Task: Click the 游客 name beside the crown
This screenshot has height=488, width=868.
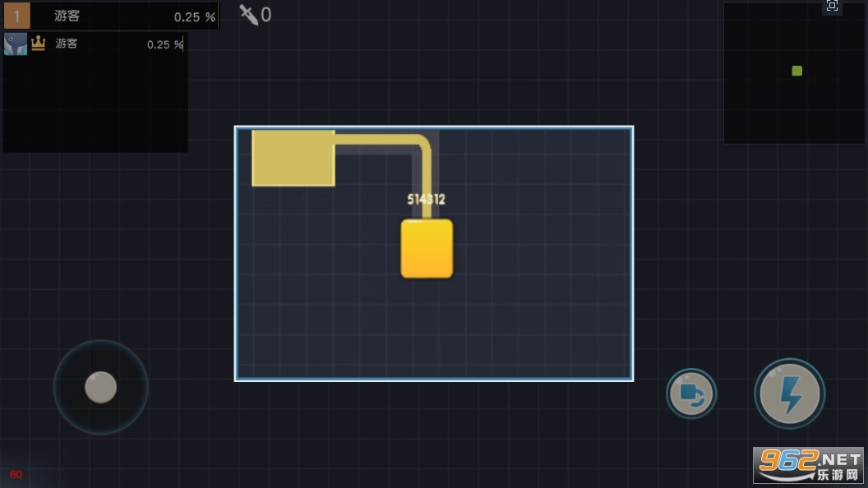Action: [67, 44]
